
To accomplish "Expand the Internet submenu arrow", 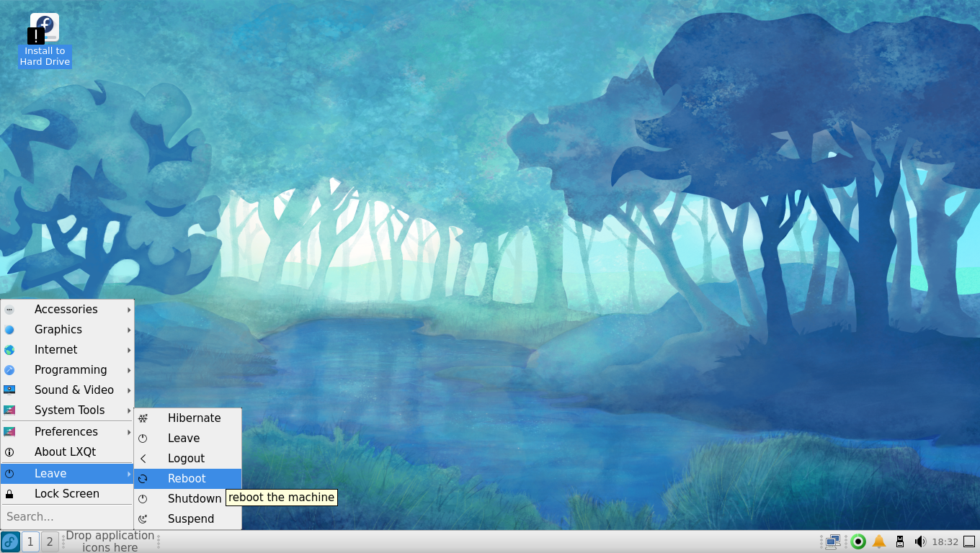I will click(129, 350).
